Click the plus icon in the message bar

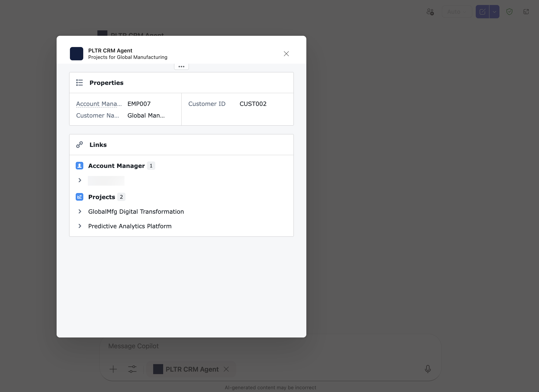pyautogui.click(x=113, y=369)
